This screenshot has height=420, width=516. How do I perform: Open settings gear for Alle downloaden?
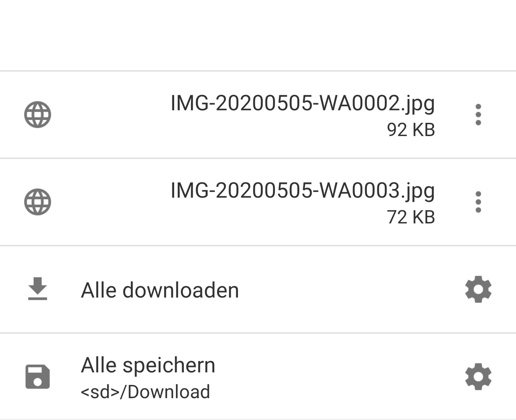478,289
